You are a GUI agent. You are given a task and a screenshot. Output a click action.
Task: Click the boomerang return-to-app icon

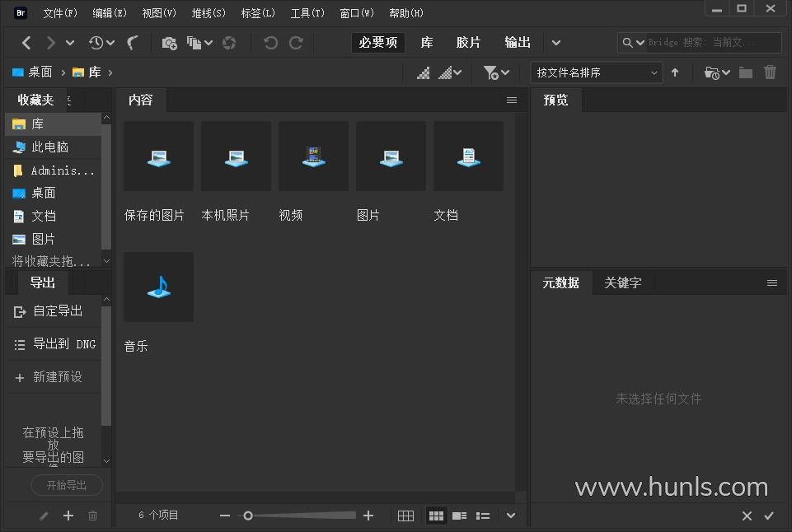(133, 43)
